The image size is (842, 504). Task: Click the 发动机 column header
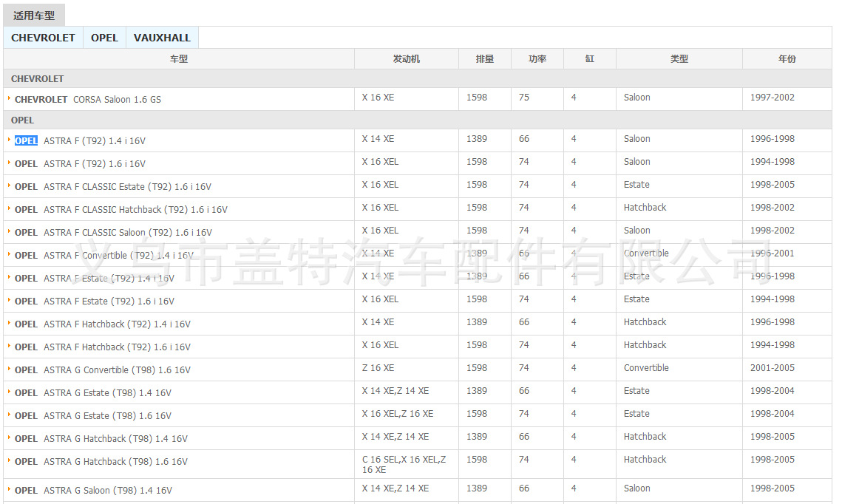point(407,59)
